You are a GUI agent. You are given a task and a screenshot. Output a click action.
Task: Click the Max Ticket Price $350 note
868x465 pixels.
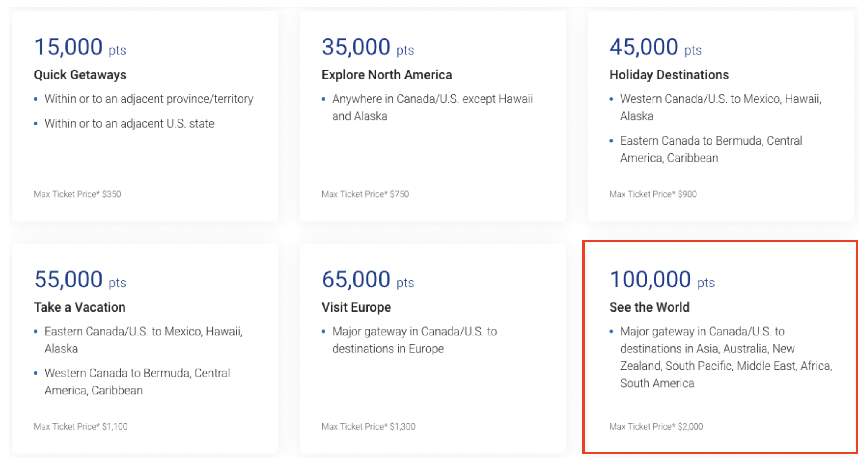point(77,194)
